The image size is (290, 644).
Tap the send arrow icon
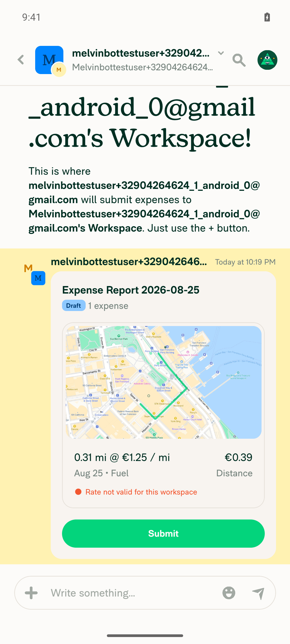[258, 593]
